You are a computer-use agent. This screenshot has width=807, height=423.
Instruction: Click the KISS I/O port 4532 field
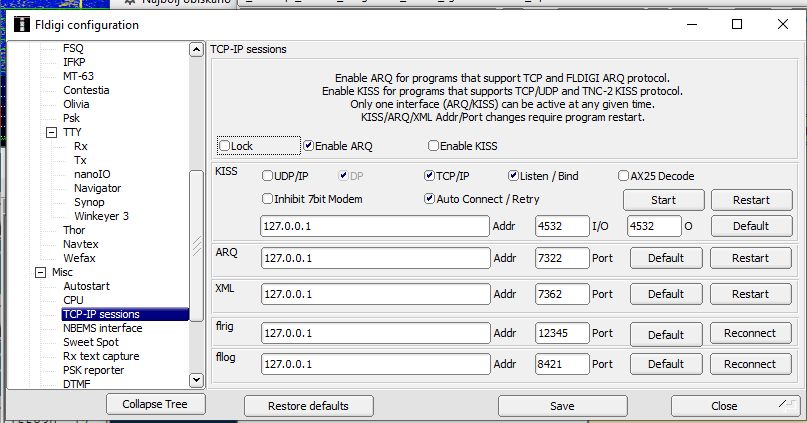(x=562, y=226)
